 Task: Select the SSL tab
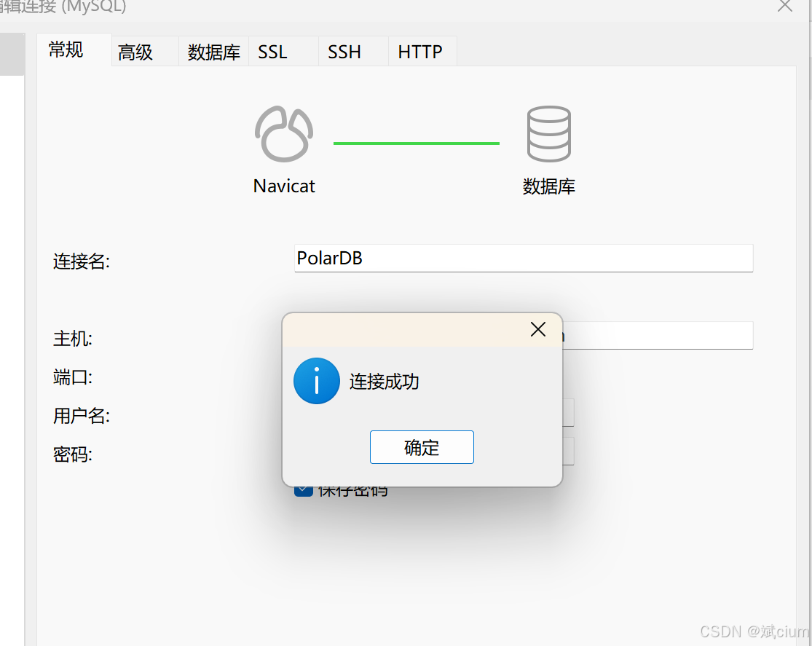coord(283,52)
